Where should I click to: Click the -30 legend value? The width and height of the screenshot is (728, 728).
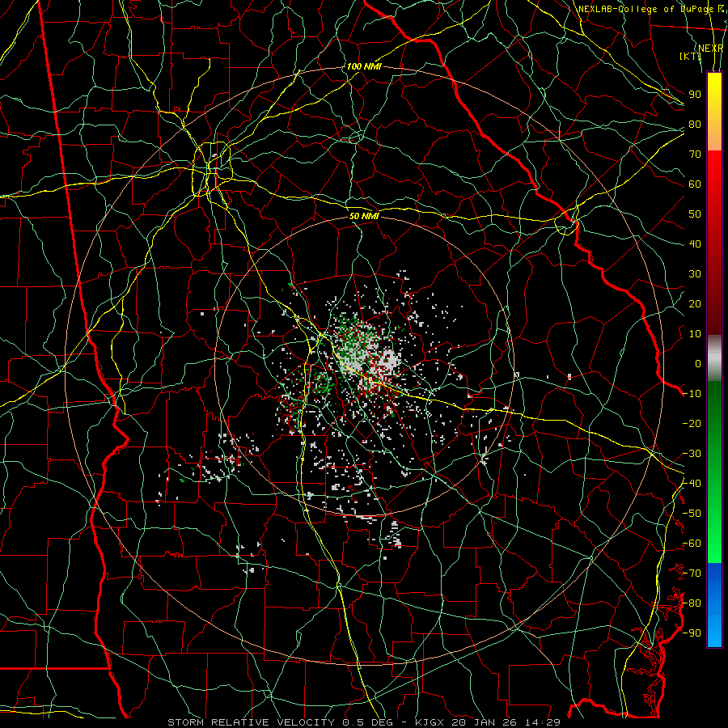(x=692, y=454)
